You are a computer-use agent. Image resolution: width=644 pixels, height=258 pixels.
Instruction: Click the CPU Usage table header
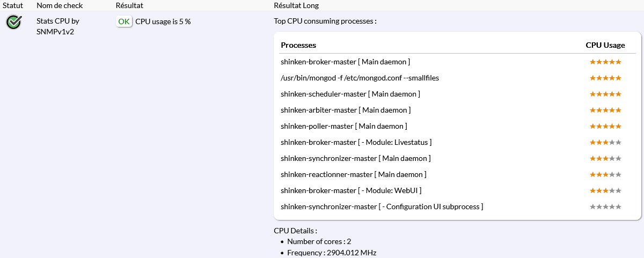pyautogui.click(x=605, y=45)
